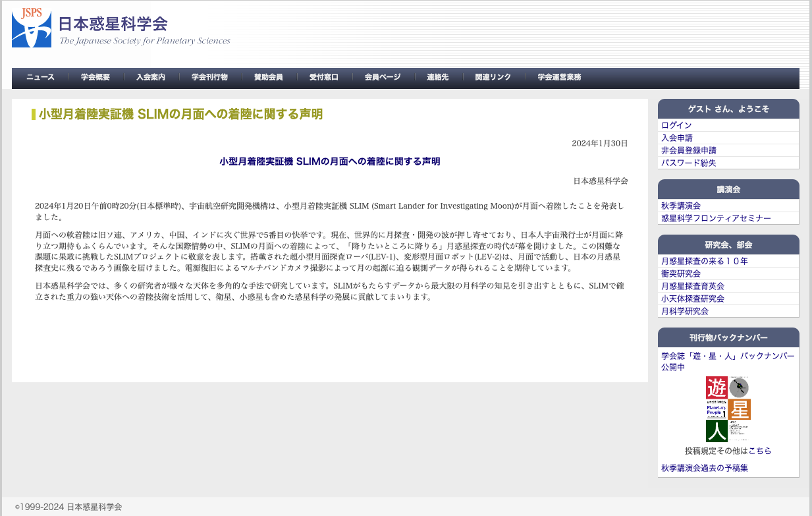Screen dimensions: 812x516
Task: Click the 非会員登録申請 link
Action: tap(689, 150)
